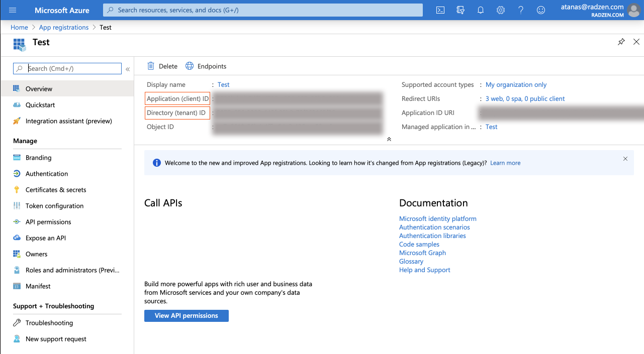The height and width of the screenshot is (354, 644).
Task: Click the Branding icon
Action: [x=17, y=158]
